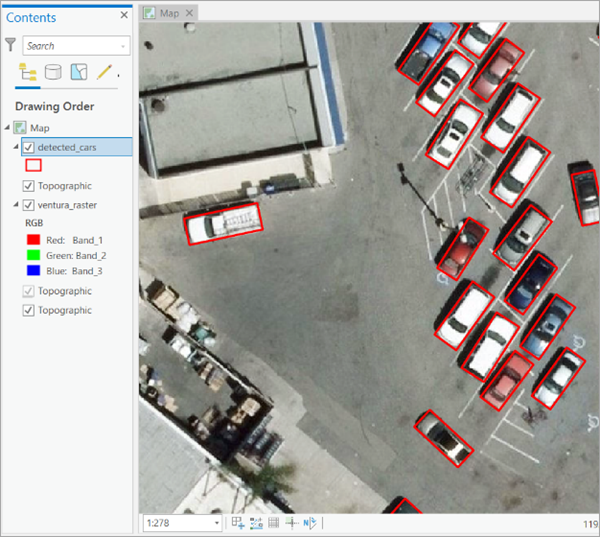Click the north arrow icon in status bar

point(309,523)
